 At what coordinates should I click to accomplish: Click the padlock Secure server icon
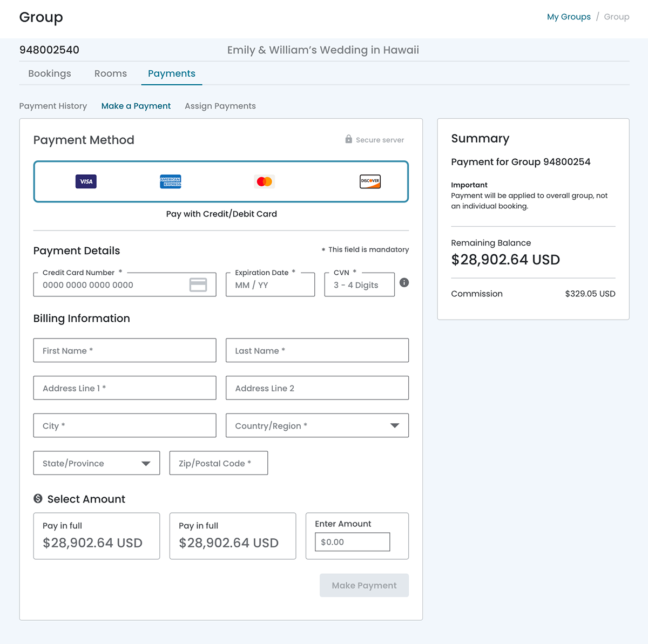[x=349, y=139]
